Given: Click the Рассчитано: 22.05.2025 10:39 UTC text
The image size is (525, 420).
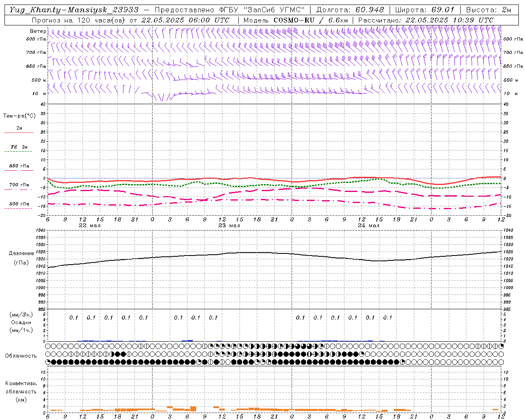Looking at the screenshot, I should click(x=426, y=20).
